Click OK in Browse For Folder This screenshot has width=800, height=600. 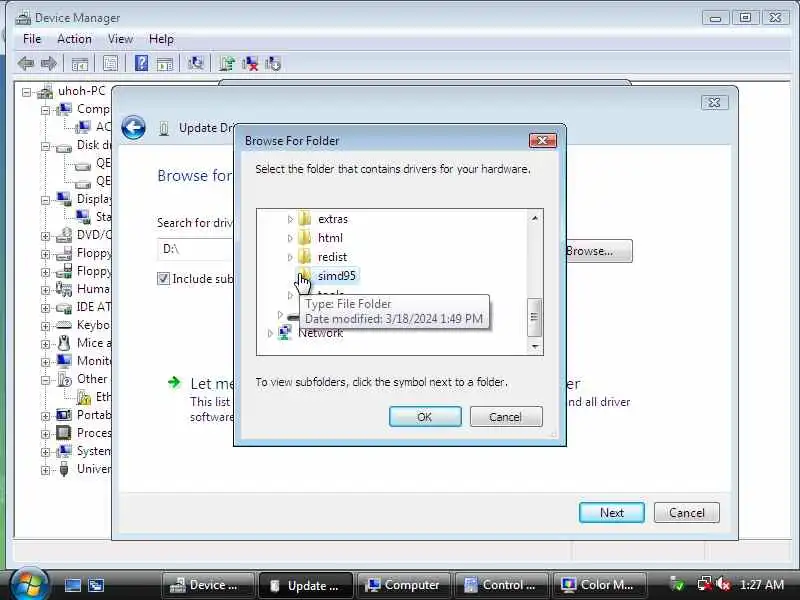(425, 417)
